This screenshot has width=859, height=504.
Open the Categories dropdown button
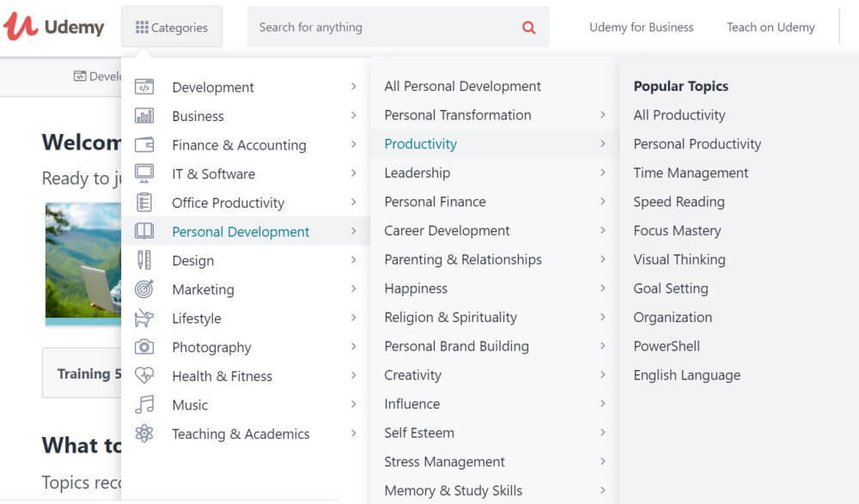coord(172,27)
